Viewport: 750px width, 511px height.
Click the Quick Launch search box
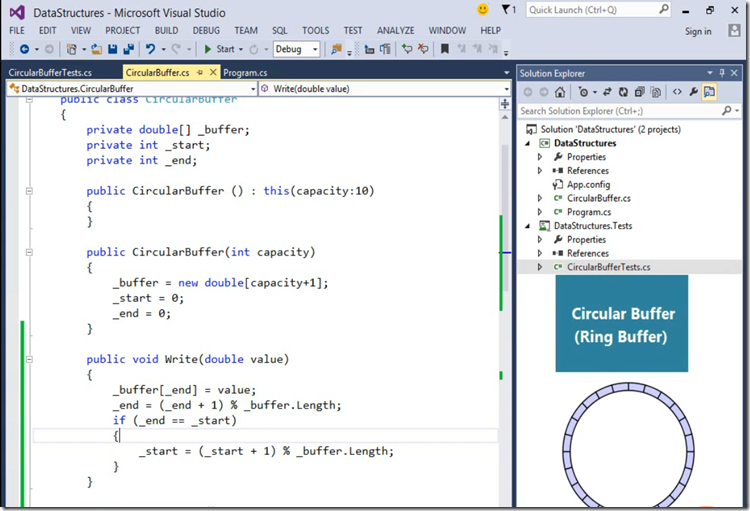click(x=598, y=10)
